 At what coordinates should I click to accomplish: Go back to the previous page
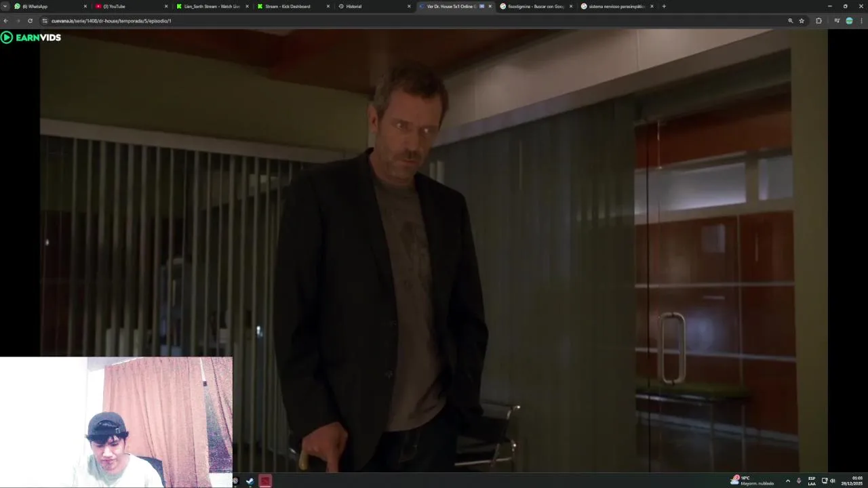click(x=5, y=21)
